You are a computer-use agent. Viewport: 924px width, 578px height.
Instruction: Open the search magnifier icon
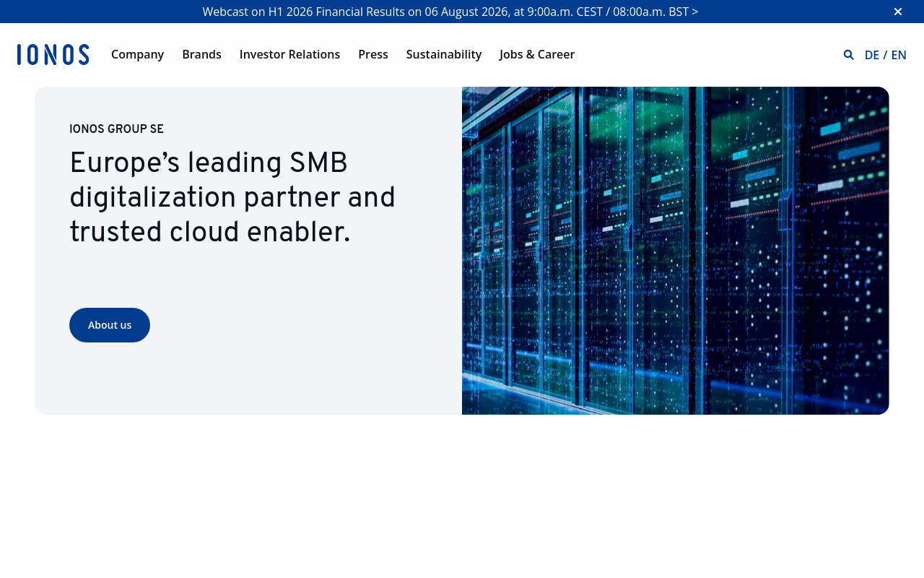(x=849, y=55)
